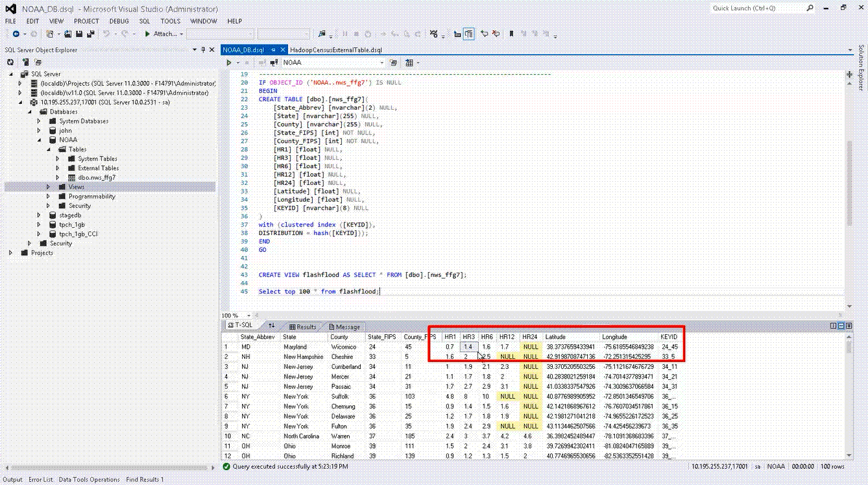The height and width of the screenshot is (485, 868).
Task: Expand the stagedb database
Action: (x=39, y=215)
